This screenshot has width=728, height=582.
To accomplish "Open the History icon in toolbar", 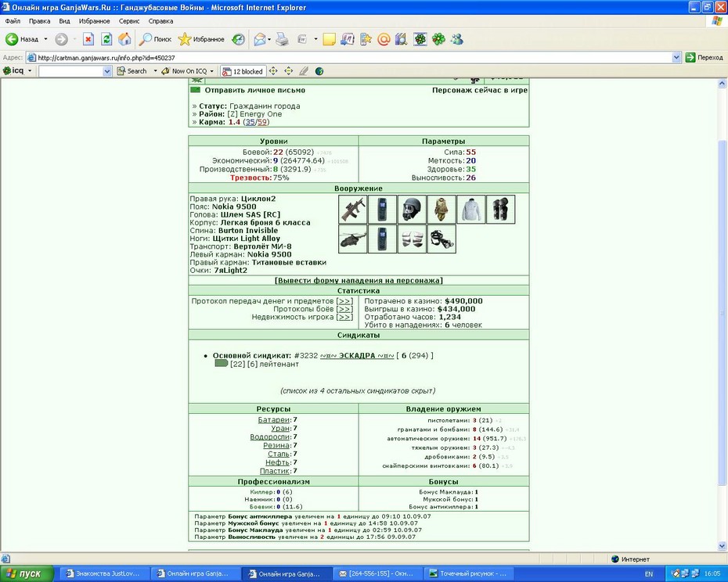I will (238, 39).
